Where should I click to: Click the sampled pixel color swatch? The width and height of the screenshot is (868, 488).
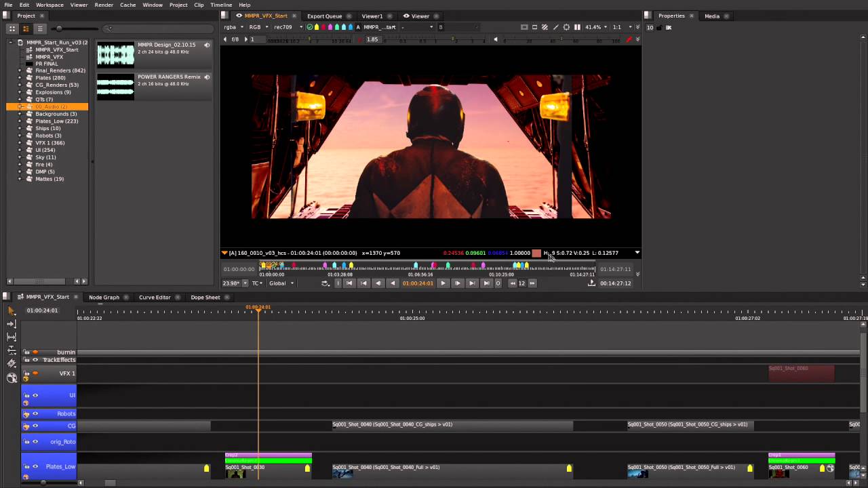(536, 253)
